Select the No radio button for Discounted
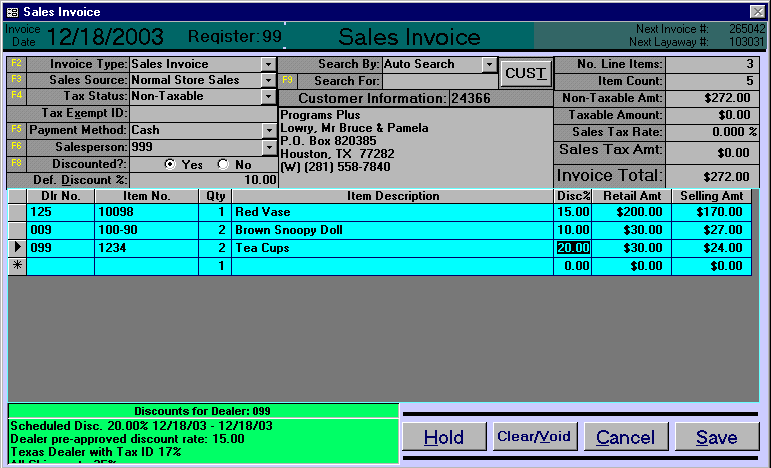This screenshot has width=771, height=468. (222, 164)
